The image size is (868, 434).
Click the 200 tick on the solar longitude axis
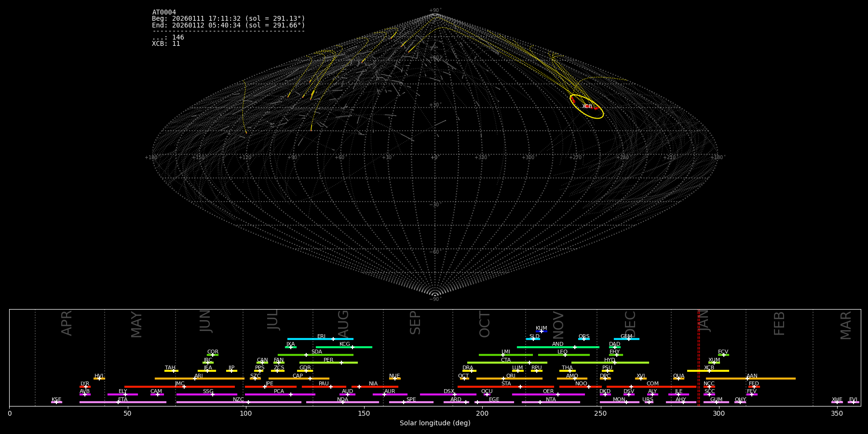[x=482, y=414]
